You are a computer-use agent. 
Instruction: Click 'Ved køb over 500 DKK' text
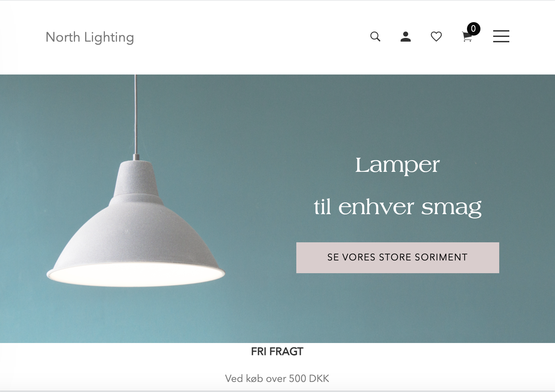tap(277, 379)
